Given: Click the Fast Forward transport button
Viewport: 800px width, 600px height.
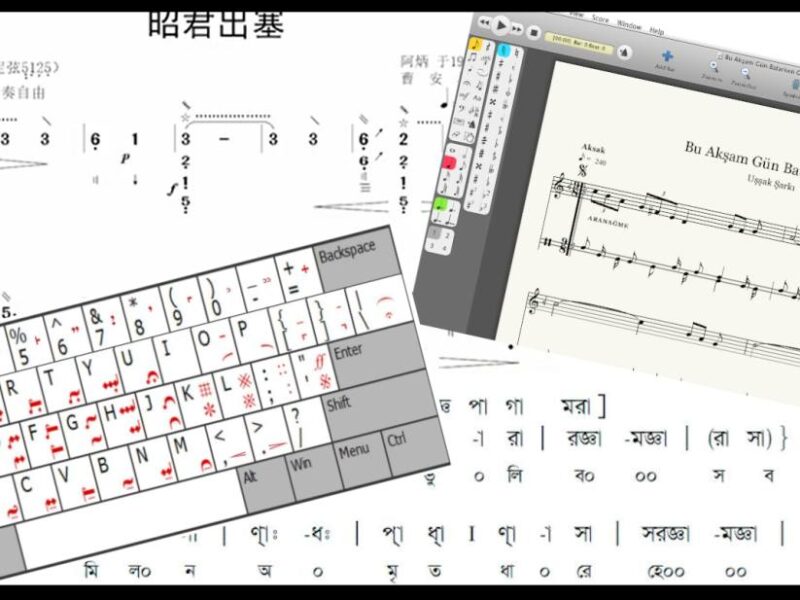Looking at the screenshot, I should [517, 29].
